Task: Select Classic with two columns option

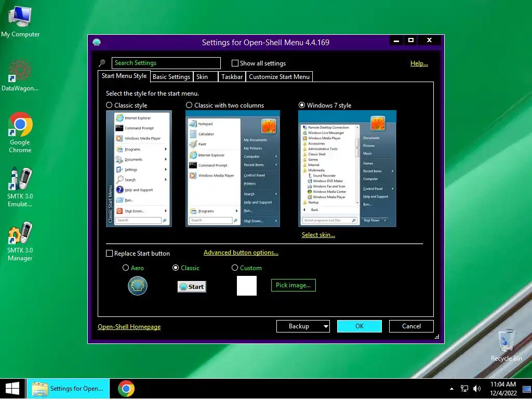Action: point(189,105)
